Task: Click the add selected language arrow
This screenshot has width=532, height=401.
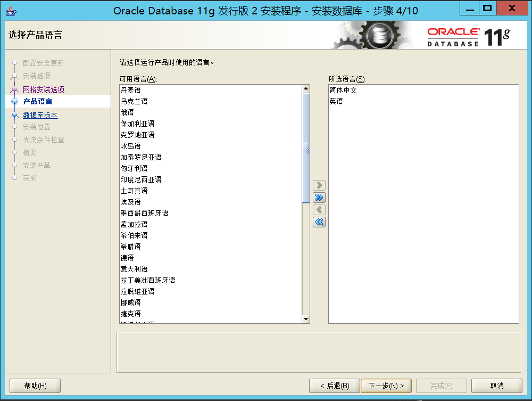Action: pos(319,185)
